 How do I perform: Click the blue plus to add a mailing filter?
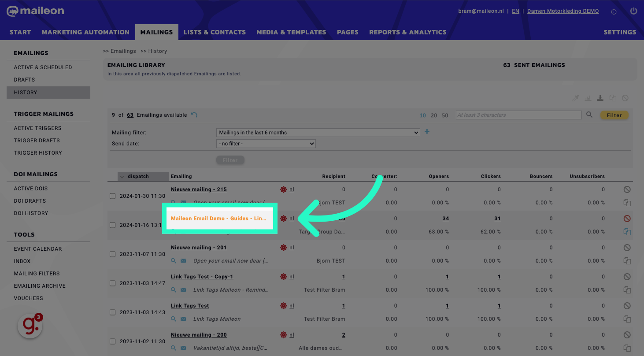point(427,132)
